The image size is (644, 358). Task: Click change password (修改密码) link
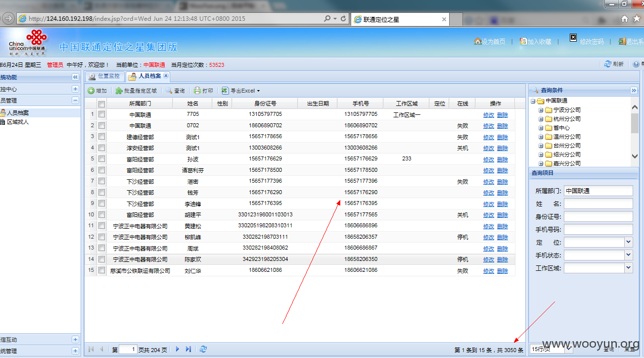(592, 42)
